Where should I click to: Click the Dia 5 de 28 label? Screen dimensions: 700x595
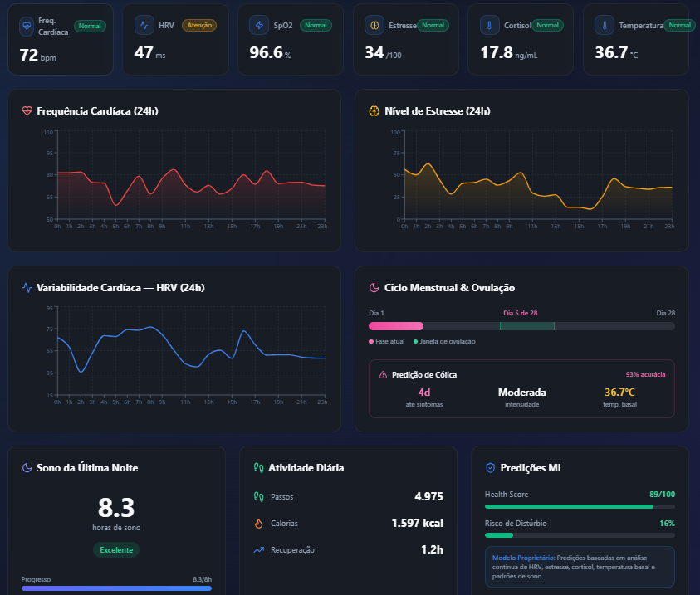pyautogui.click(x=521, y=313)
